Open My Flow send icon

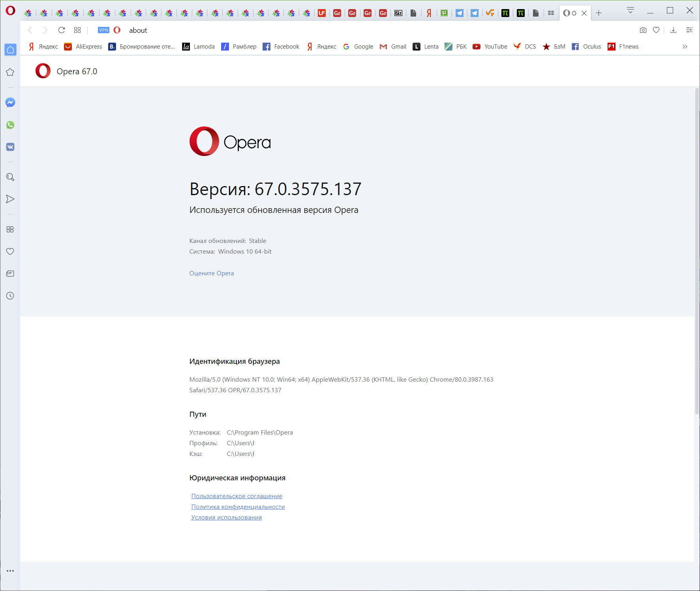[10, 199]
